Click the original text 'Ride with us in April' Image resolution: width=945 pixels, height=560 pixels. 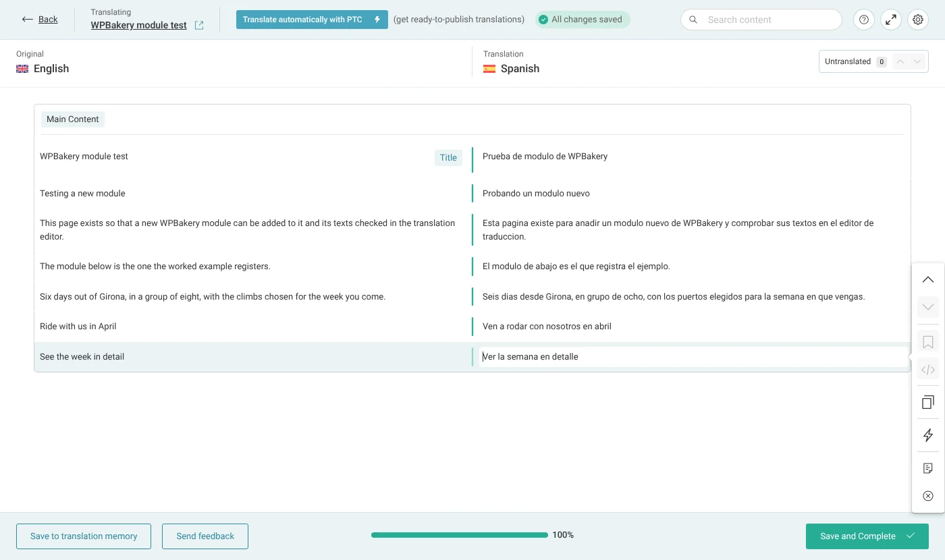(x=78, y=327)
